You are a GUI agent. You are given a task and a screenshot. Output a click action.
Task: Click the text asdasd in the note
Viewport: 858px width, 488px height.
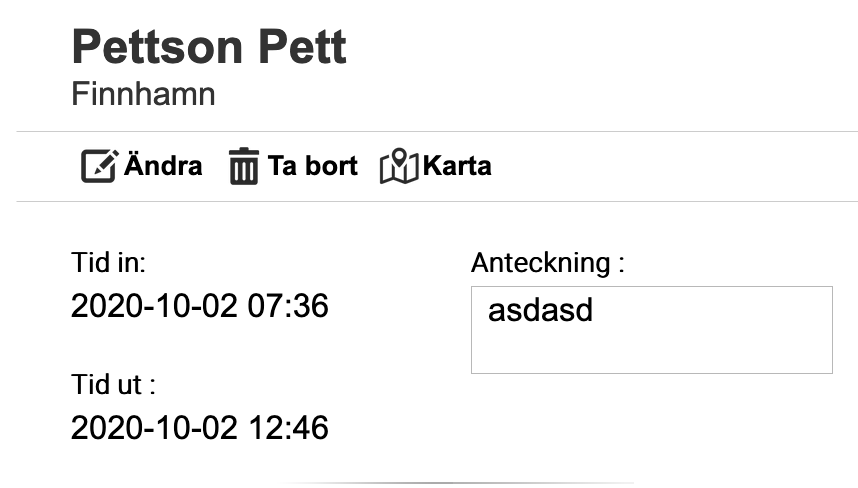click(x=540, y=310)
